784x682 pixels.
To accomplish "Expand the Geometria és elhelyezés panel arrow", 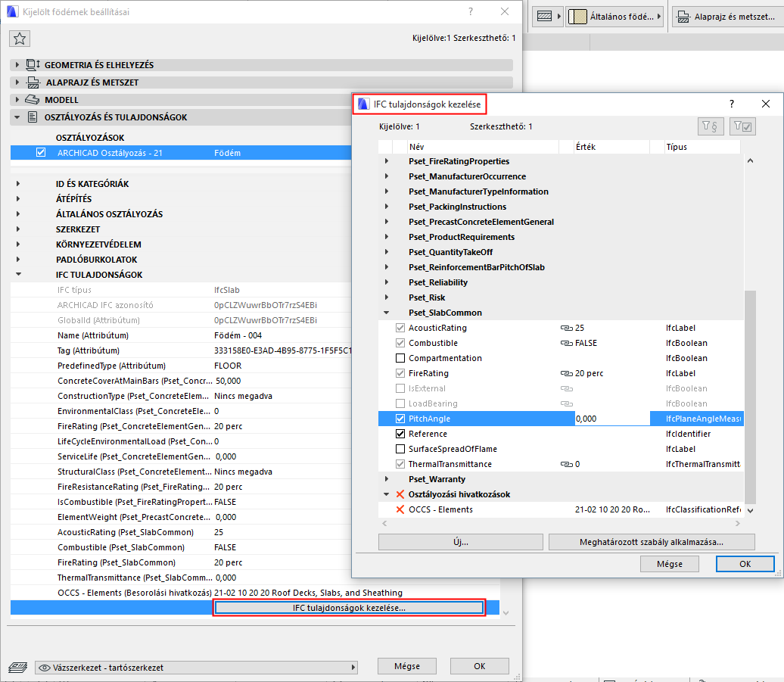I will [x=17, y=64].
